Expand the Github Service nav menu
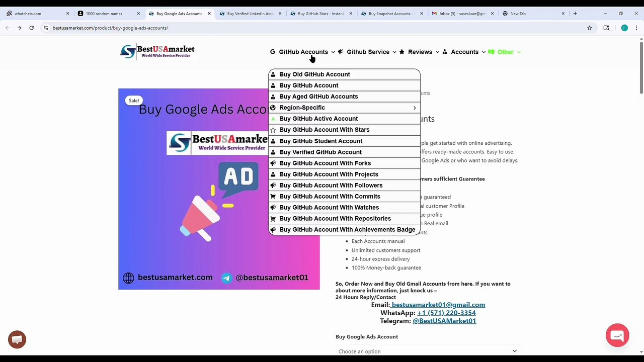 [x=368, y=52]
